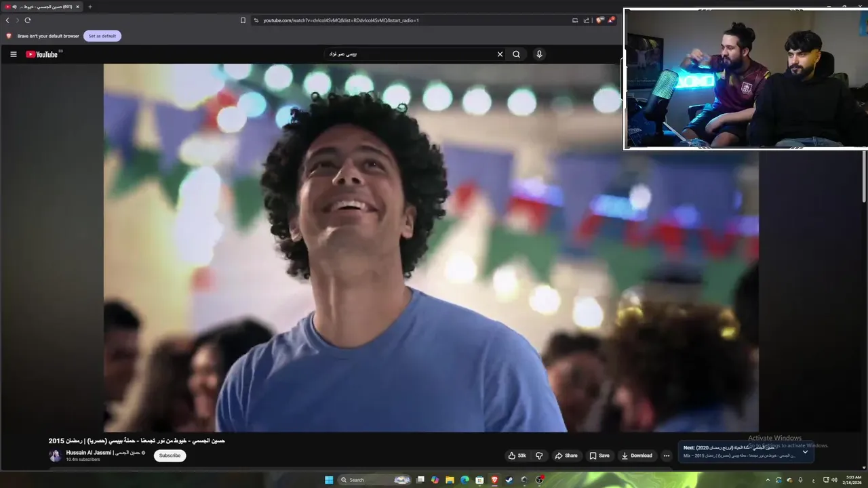Open Task View on the taskbar
The image size is (868, 488).
(x=420, y=480)
